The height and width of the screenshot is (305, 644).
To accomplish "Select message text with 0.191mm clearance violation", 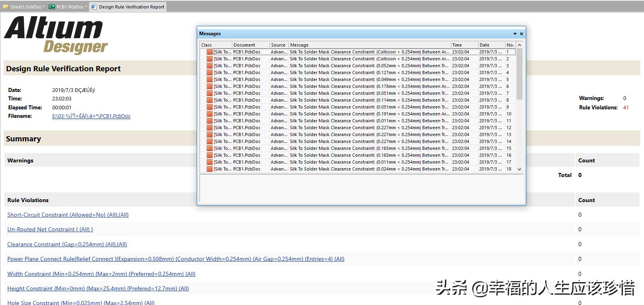I will click(369, 114).
